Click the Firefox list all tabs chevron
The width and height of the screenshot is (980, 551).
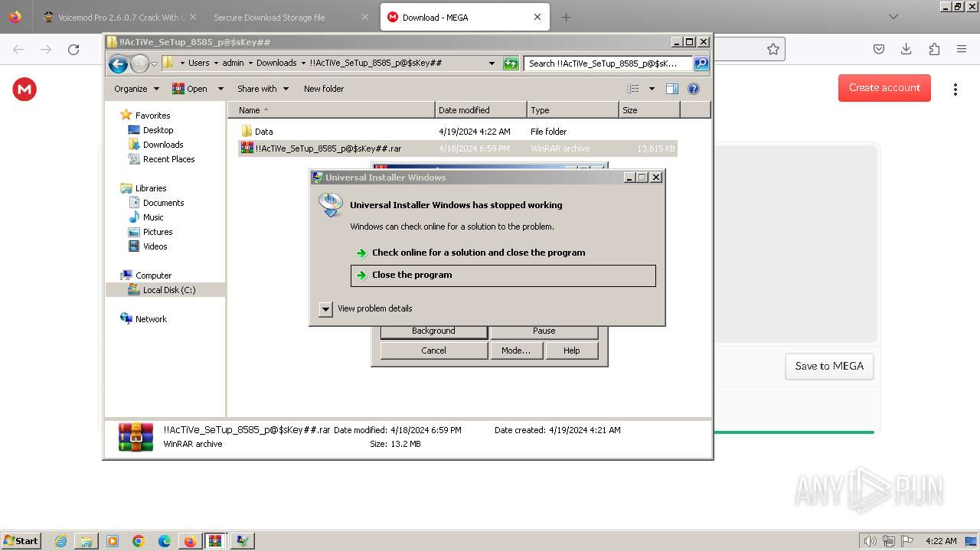point(893,17)
